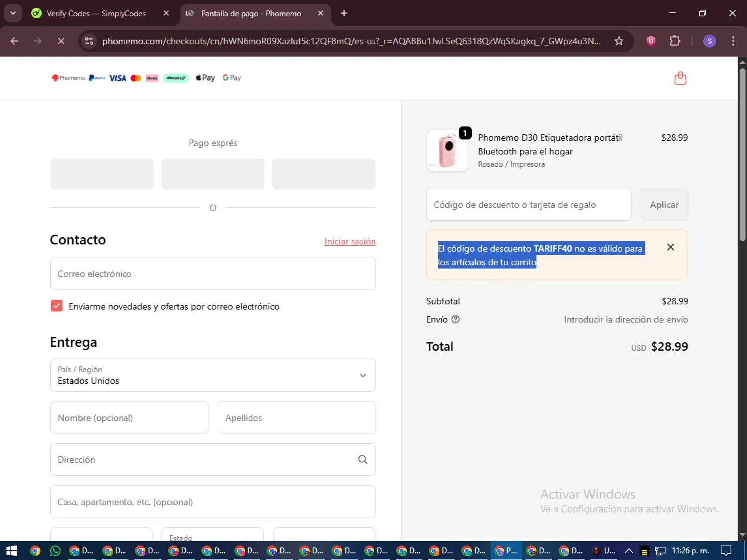747x560 pixels.
Task: Click the taskbar clock showing 11:26 p. m.
Action: [690, 551]
